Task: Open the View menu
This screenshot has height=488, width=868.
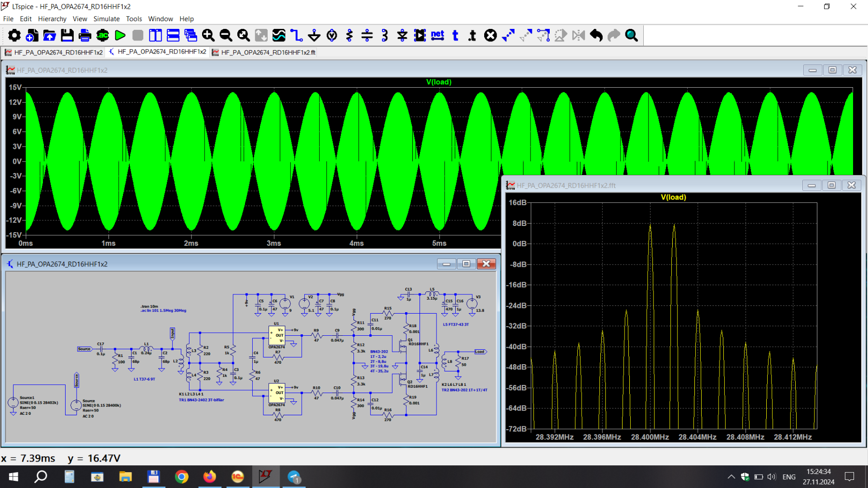Action: [x=80, y=19]
